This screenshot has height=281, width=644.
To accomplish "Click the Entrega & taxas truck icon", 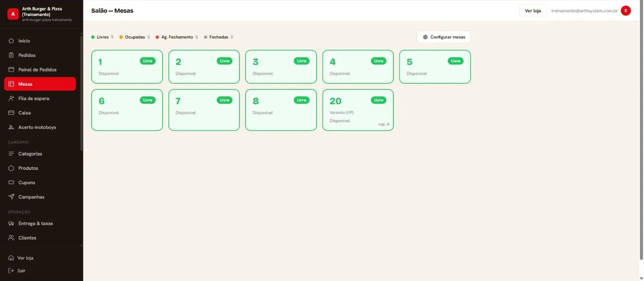I will tap(11, 223).
